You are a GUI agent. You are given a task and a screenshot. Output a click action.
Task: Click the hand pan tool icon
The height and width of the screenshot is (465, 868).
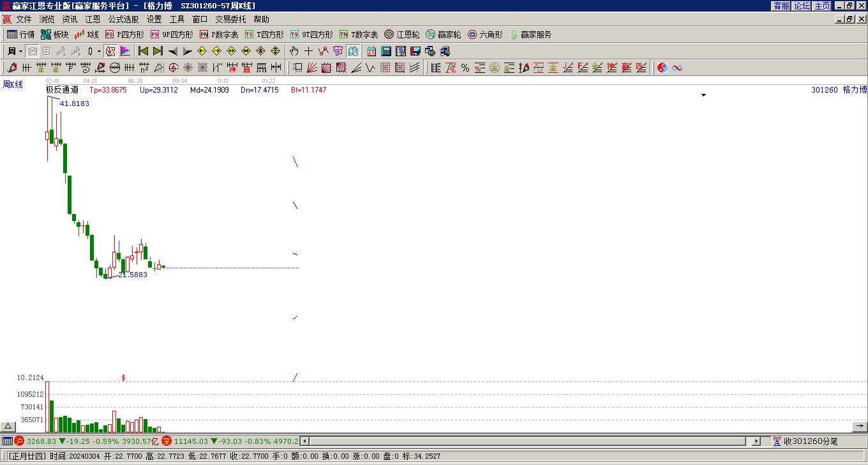[x=294, y=51]
